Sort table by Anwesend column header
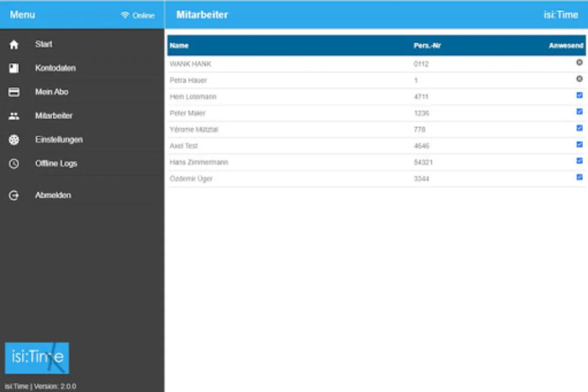This screenshot has height=392, width=588. tap(566, 45)
